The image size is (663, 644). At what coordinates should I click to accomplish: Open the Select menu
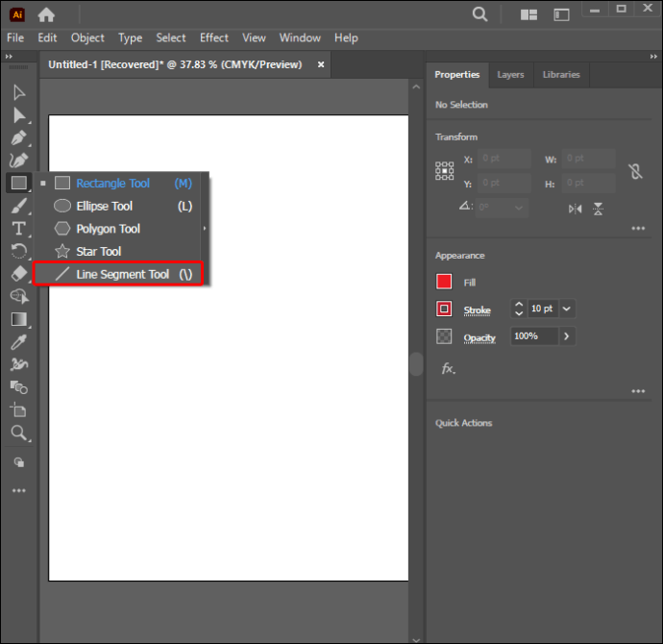(171, 38)
